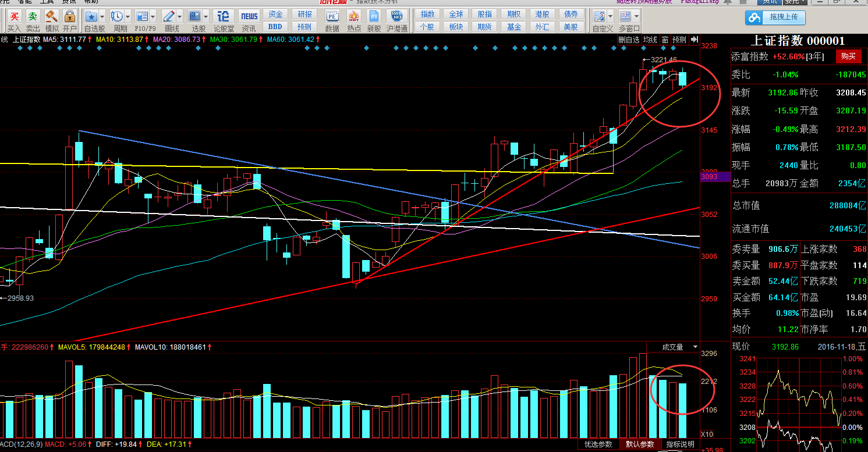Open the 指标说明 tab
The image size is (868, 452).
[681, 444]
